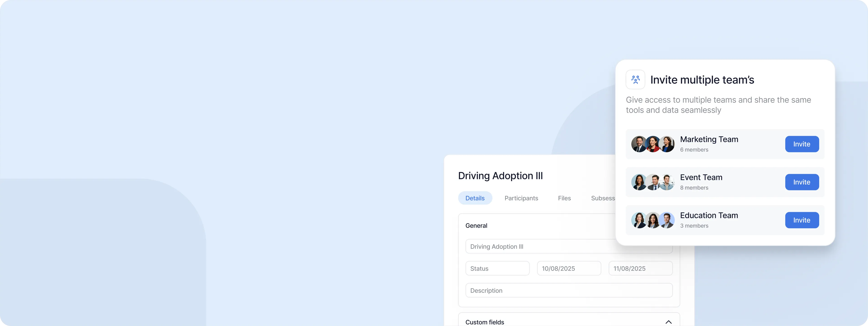Invite the Event Team
Image resolution: width=868 pixels, height=326 pixels.
click(802, 182)
